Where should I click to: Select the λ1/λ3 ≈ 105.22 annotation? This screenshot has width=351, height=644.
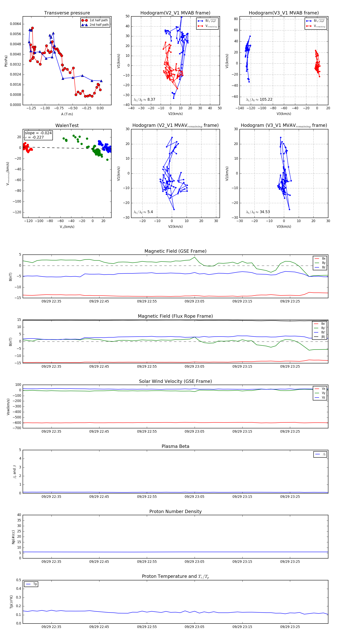click(x=259, y=100)
